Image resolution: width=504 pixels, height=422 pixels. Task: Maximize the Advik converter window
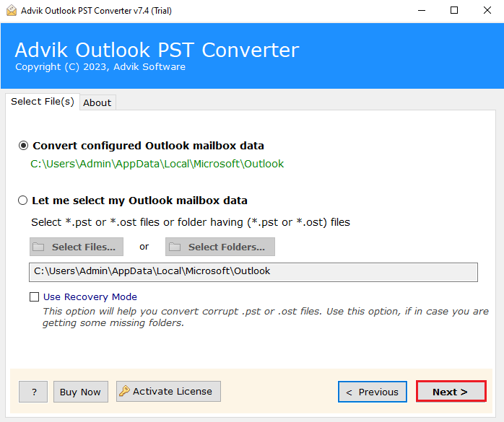(x=454, y=11)
